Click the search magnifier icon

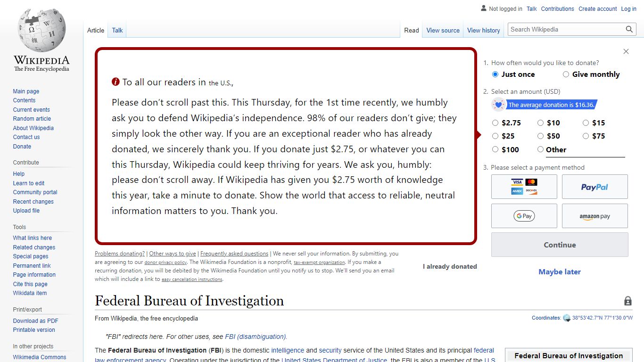click(629, 29)
